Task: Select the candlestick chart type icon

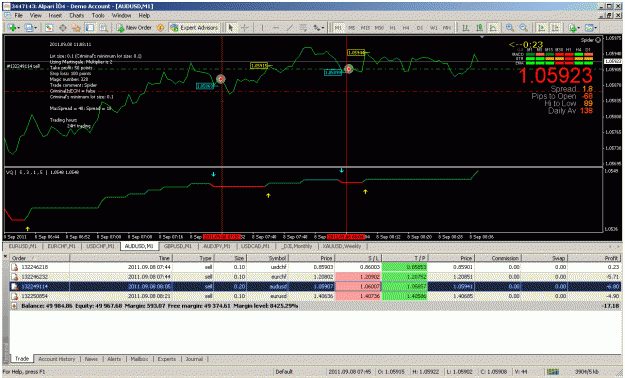Action: tap(479, 28)
